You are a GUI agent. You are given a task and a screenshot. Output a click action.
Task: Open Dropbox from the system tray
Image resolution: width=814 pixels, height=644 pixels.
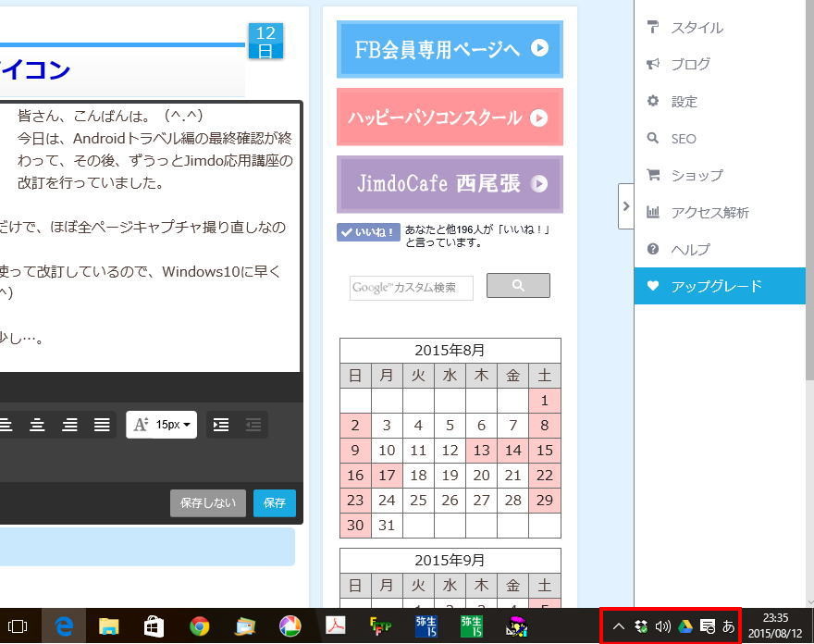tap(641, 626)
